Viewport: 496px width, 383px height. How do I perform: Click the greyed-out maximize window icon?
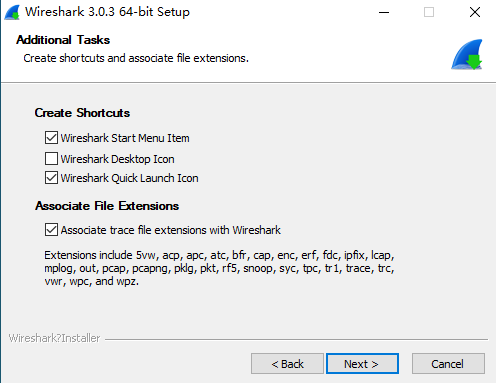coord(429,13)
